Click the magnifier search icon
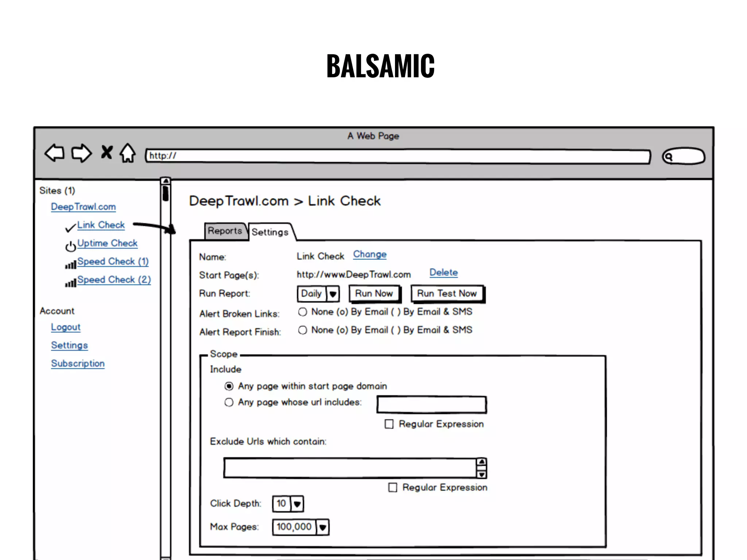The image size is (747, 560). [x=669, y=157]
